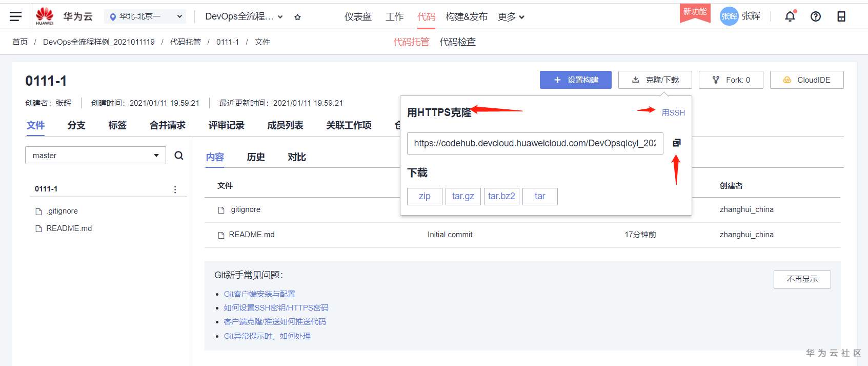
Task: Open 代码 in top navigation
Action: (427, 17)
